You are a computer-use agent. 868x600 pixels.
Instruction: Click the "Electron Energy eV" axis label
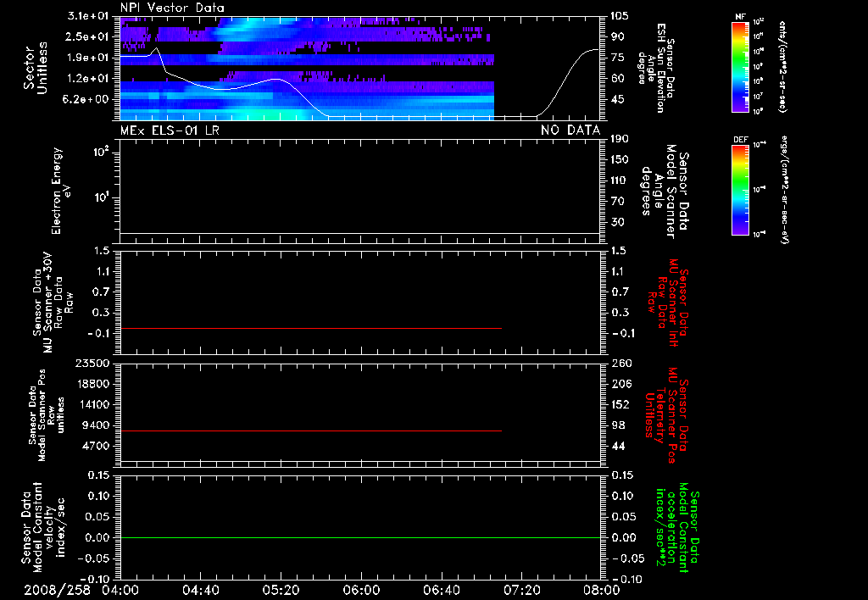61,191
